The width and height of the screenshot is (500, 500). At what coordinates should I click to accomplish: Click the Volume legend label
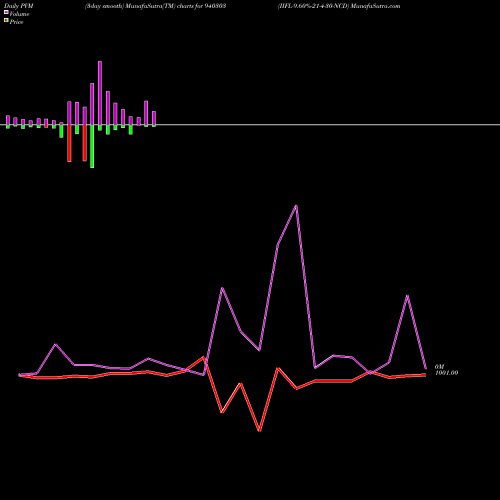19,14
